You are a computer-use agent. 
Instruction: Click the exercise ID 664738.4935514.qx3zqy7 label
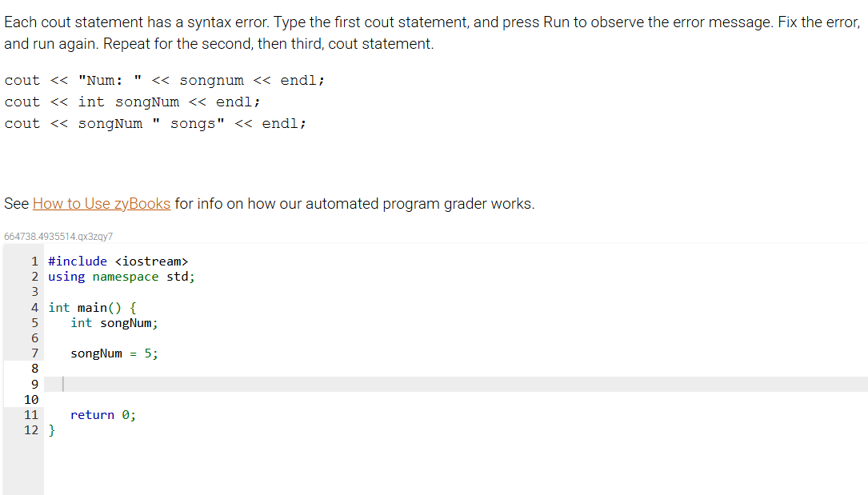(58, 237)
